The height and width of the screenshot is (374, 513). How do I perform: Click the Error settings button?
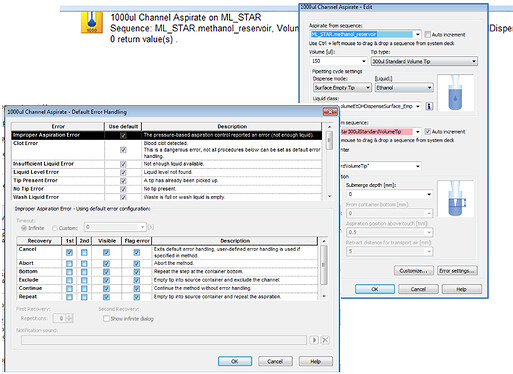(x=457, y=271)
